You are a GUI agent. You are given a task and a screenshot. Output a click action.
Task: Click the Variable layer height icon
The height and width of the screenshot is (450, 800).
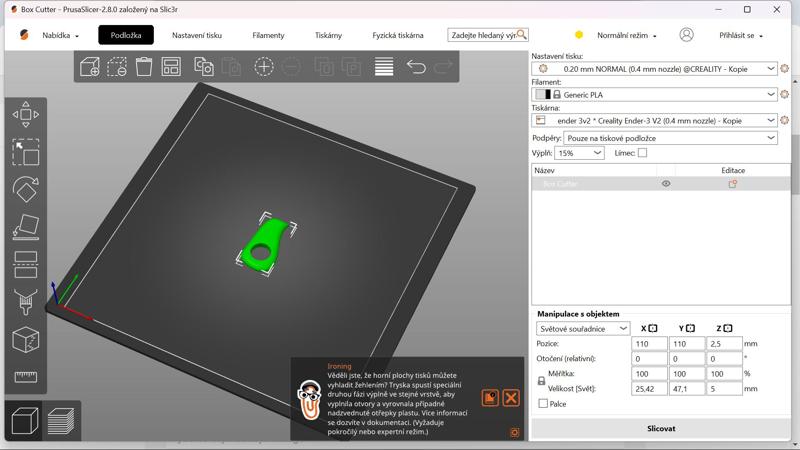point(384,67)
